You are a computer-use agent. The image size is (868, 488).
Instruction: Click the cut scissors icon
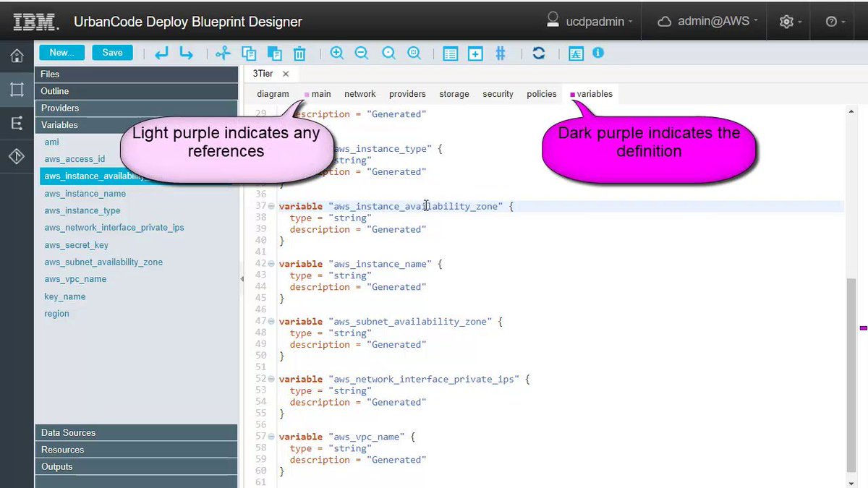point(223,53)
